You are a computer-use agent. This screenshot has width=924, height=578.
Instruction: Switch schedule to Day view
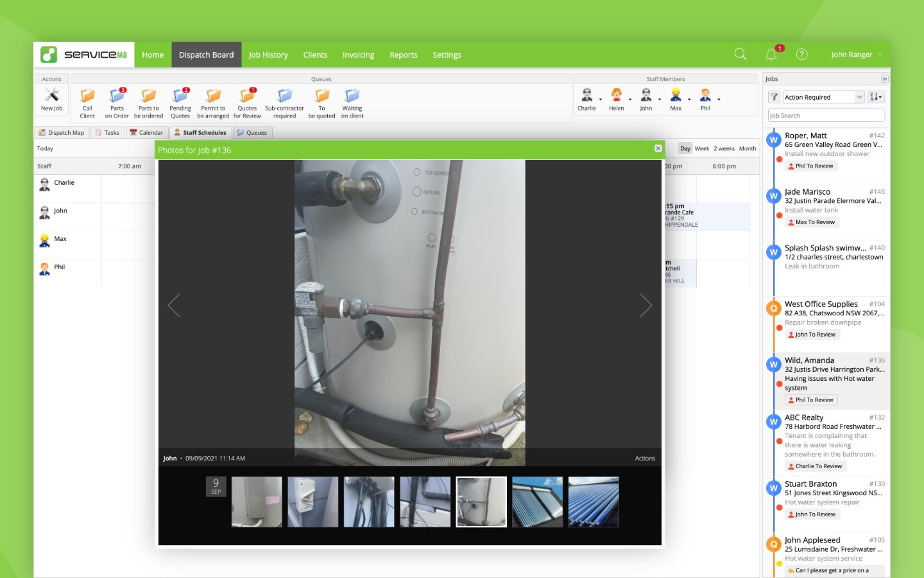pyautogui.click(x=685, y=148)
